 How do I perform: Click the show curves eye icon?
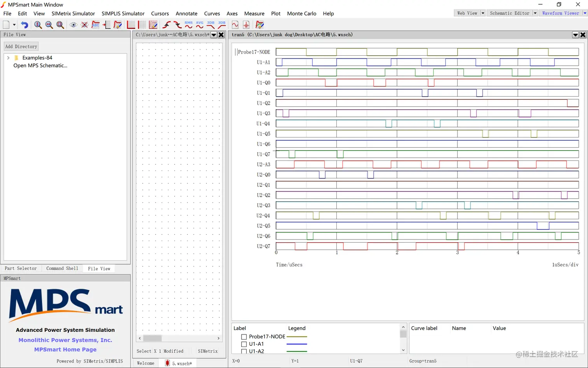[73, 25]
